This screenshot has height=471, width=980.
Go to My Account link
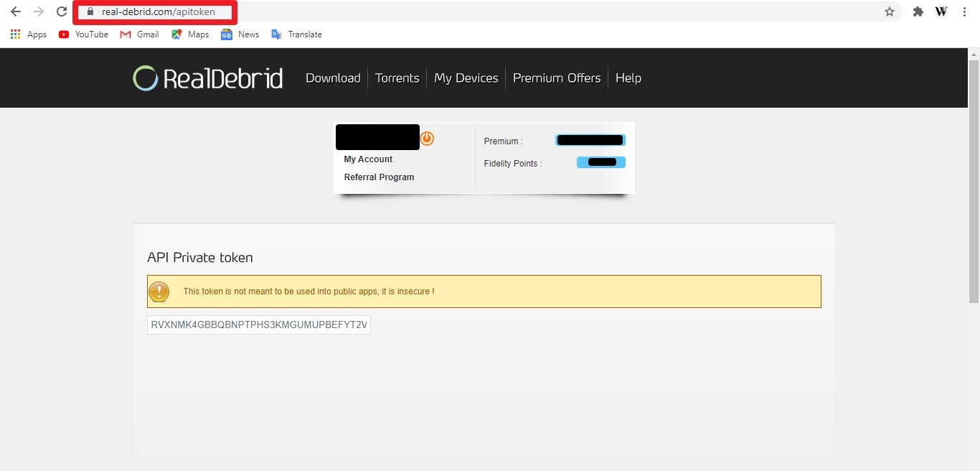[x=368, y=159]
